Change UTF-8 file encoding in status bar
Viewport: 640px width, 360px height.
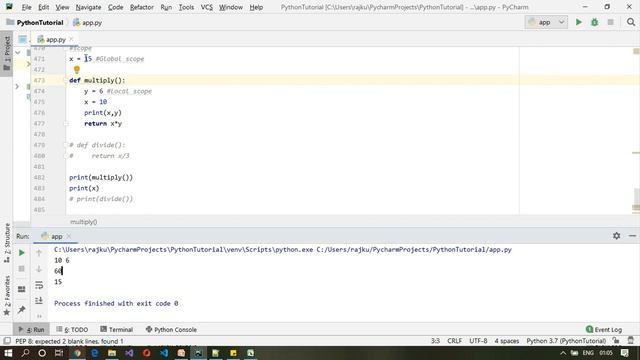point(478,341)
